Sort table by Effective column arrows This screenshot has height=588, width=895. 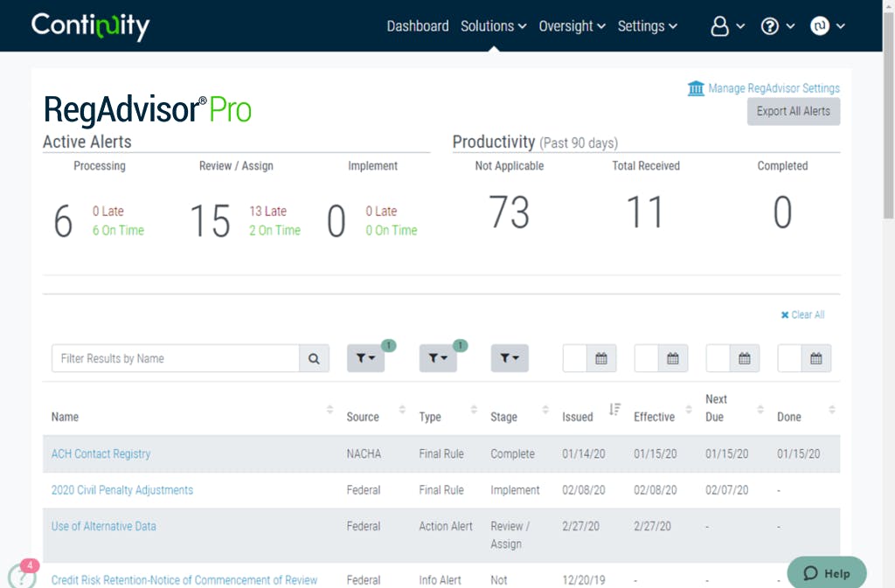pyautogui.click(x=689, y=410)
